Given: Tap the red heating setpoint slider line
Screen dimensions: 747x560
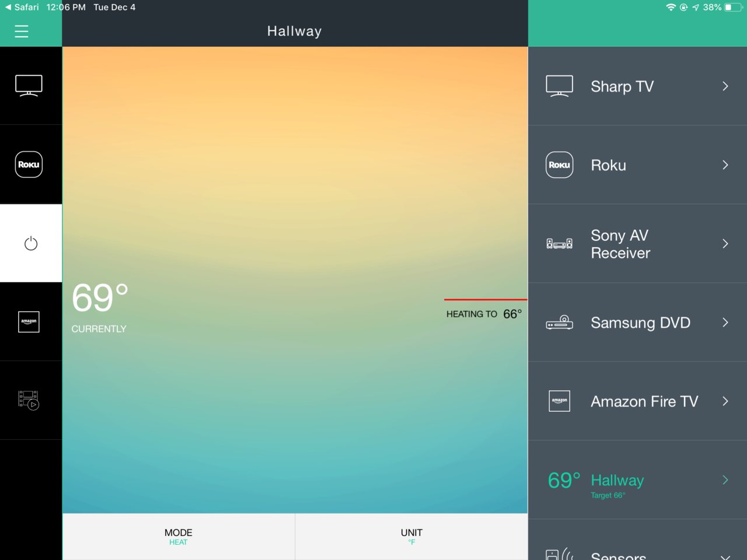Looking at the screenshot, I should [486, 300].
